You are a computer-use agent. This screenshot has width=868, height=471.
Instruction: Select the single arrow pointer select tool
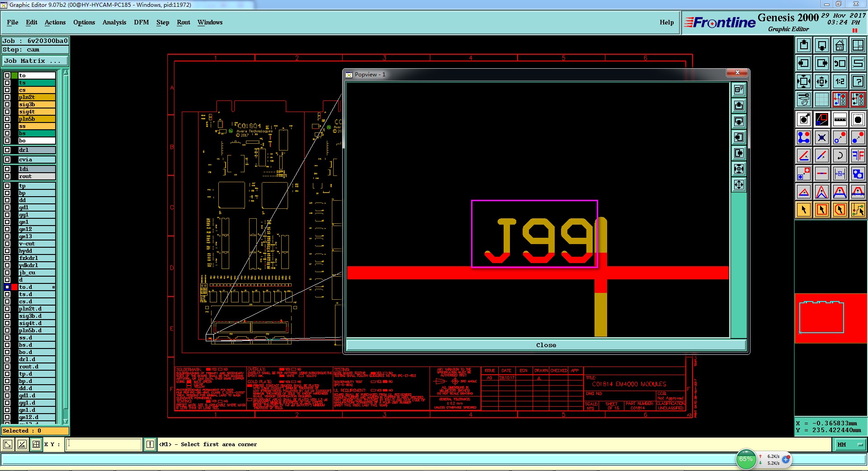click(x=804, y=209)
